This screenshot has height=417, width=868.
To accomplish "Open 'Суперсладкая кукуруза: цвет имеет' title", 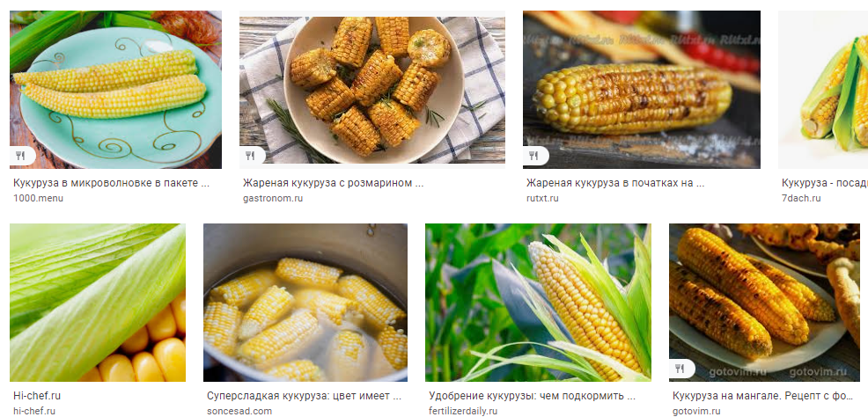I will tap(304, 396).
